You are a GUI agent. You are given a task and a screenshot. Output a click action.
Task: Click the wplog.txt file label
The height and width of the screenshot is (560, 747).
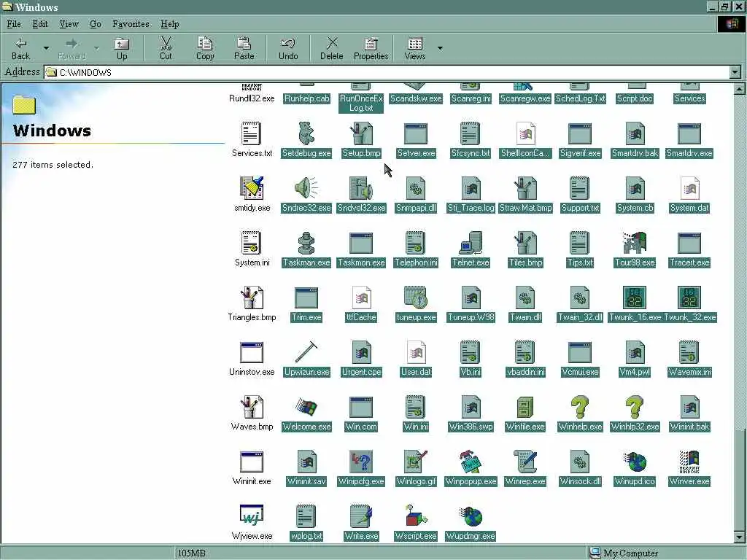[306, 536]
